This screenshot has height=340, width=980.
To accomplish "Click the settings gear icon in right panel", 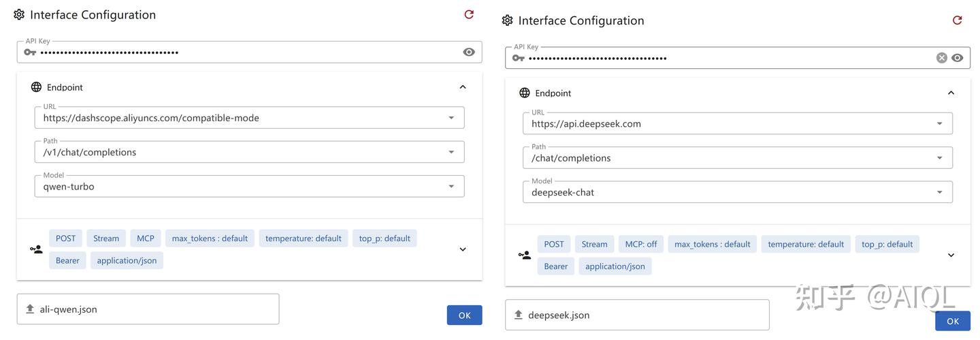I will pos(507,20).
